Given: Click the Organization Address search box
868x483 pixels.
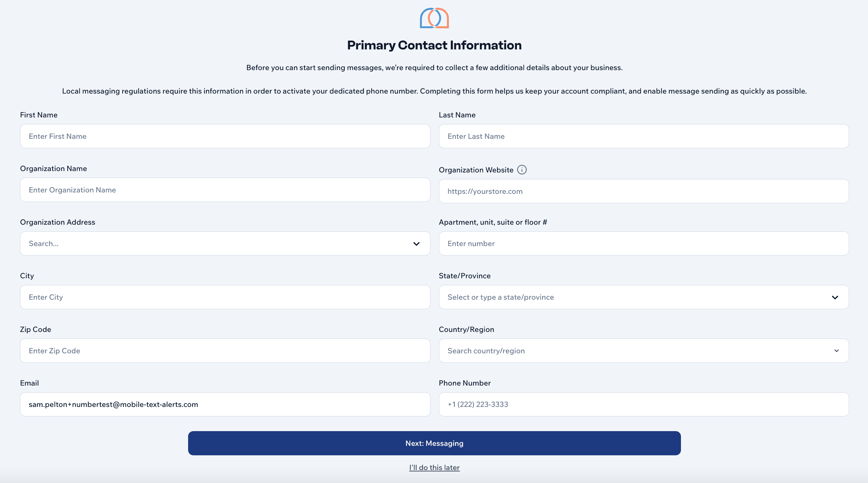Looking at the screenshot, I should [x=210, y=243].
